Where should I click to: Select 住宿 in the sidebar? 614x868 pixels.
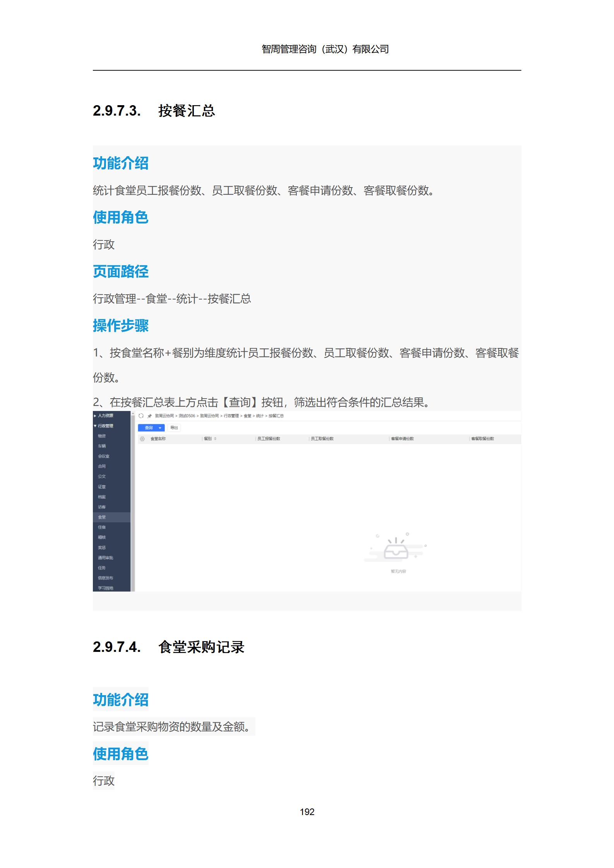pyautogui.click(x=102, y=527)
